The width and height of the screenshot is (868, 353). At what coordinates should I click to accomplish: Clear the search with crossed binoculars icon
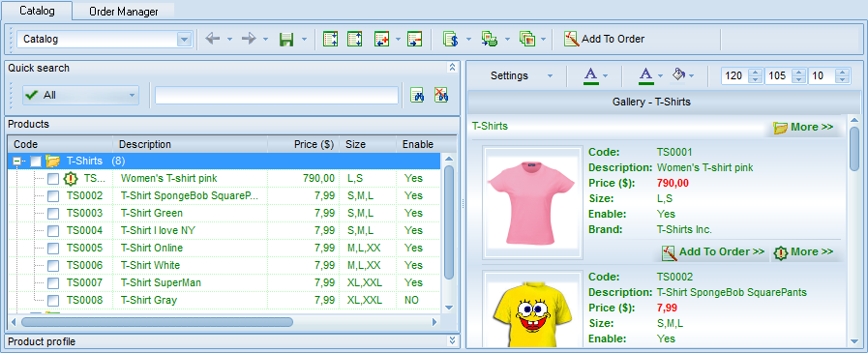pos(440,95)
